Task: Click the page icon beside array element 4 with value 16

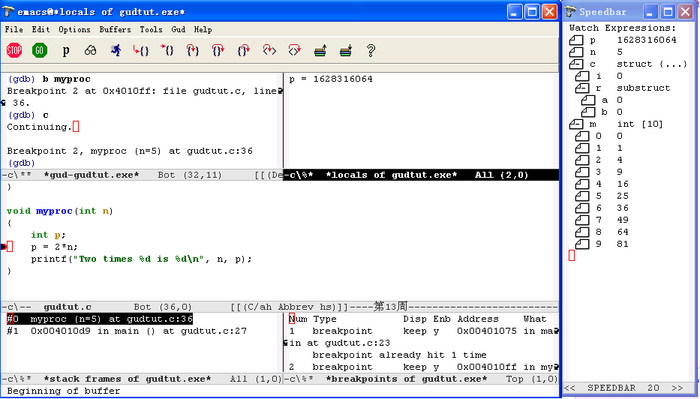Action: pos(582,184)
